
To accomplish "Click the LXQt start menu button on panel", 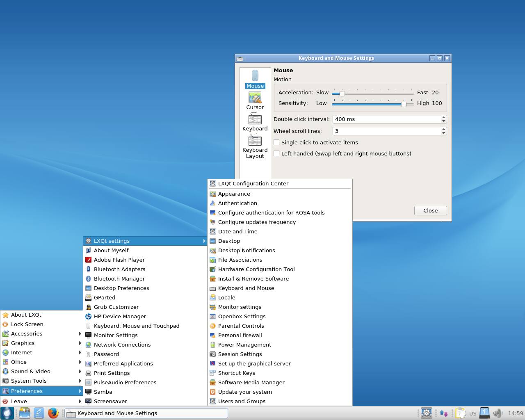I will coord(7,413).
